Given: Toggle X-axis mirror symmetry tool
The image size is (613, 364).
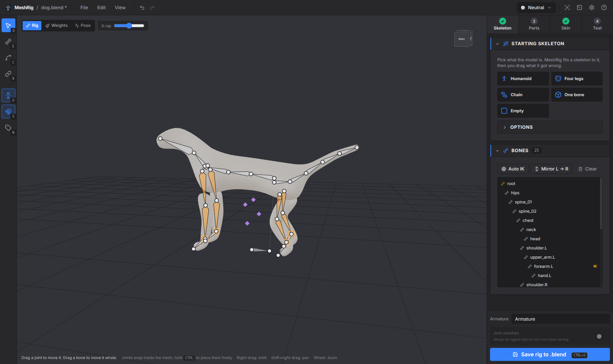Looking at the screenshot, I should point(8,95).
